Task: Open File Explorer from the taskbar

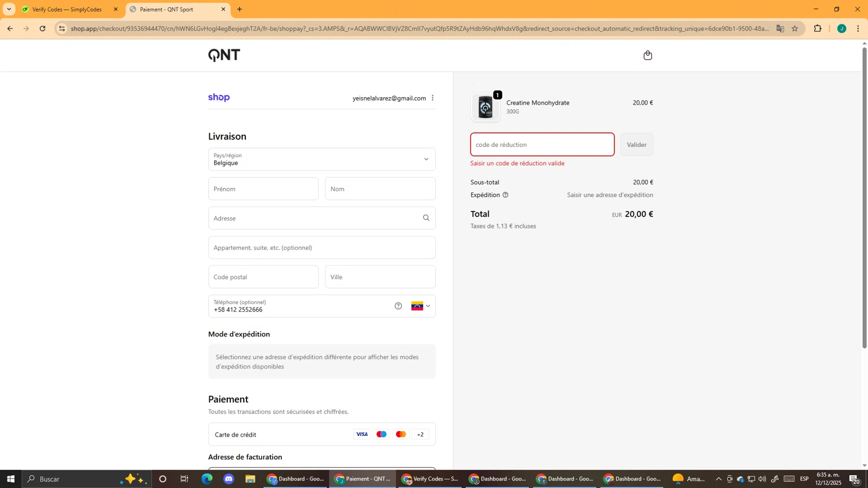Action: click(x=250, y=479)
